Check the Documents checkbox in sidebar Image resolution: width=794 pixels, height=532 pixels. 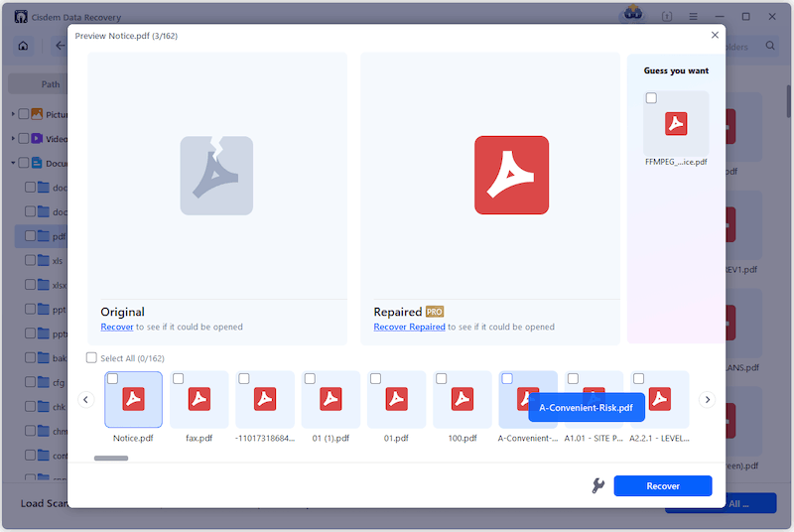click(23, 163)
